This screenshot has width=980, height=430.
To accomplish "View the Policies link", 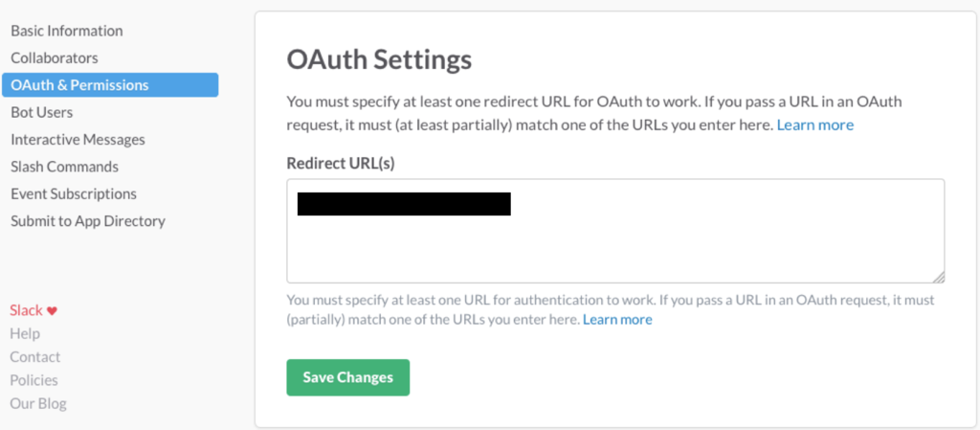I will pos(33,380).
